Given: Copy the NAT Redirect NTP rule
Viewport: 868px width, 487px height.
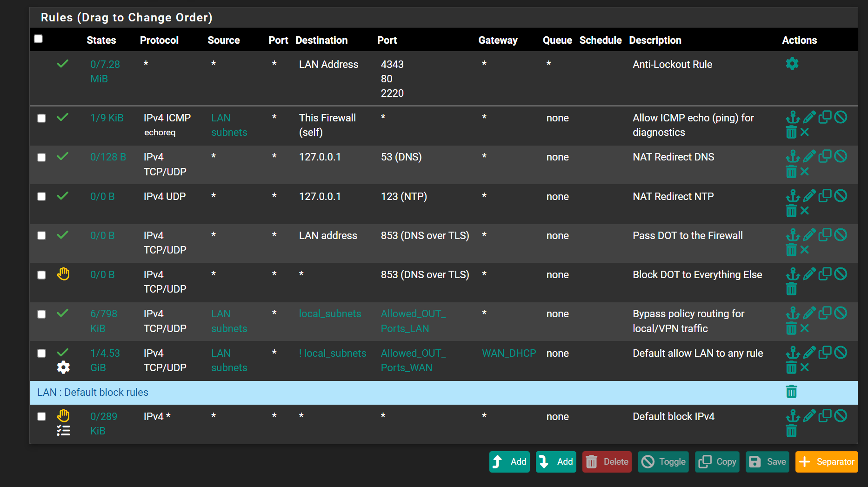Looking at the screenshot, I should (x=825, y=196).
